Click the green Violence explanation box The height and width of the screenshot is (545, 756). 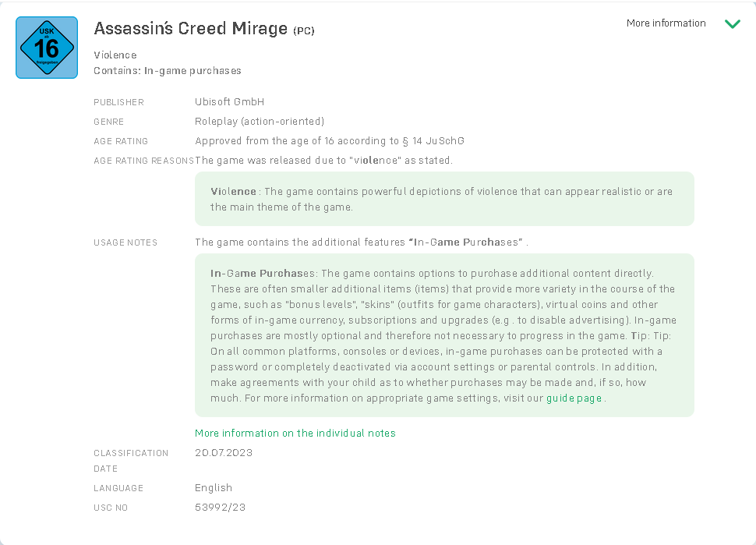[x=444, y=199]
